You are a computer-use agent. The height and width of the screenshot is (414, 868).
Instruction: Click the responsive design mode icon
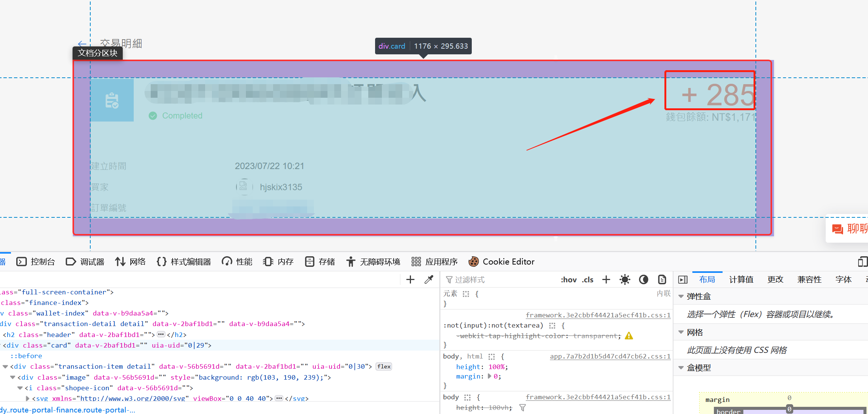[862, 262]
